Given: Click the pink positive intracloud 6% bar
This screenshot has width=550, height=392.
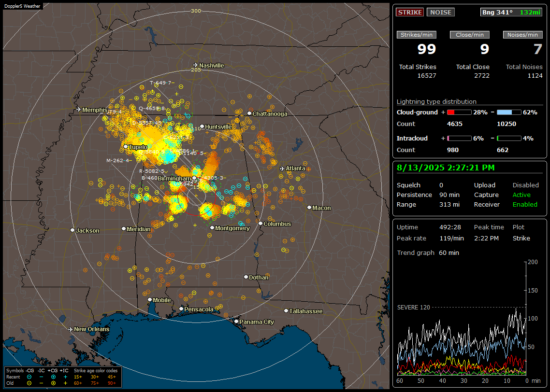Looking at the screenshot, I should [459, 139].
